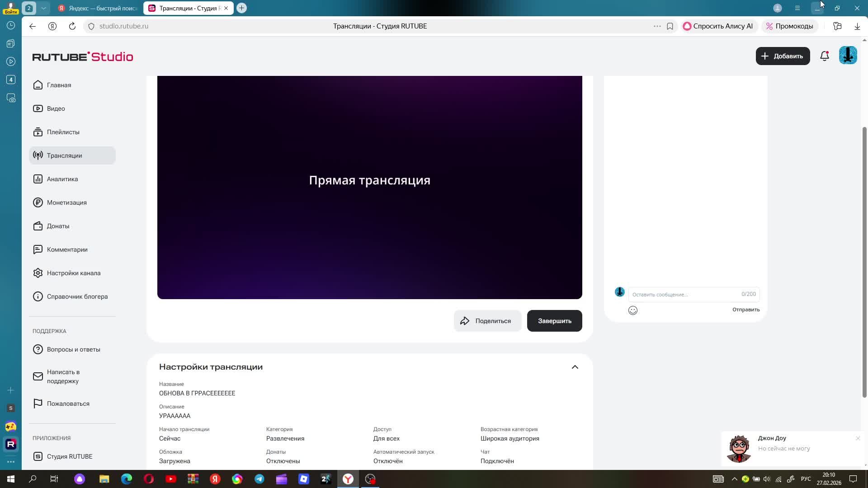
Task: Open Настройки канала in the sidebar
Action: coord(74,273)
